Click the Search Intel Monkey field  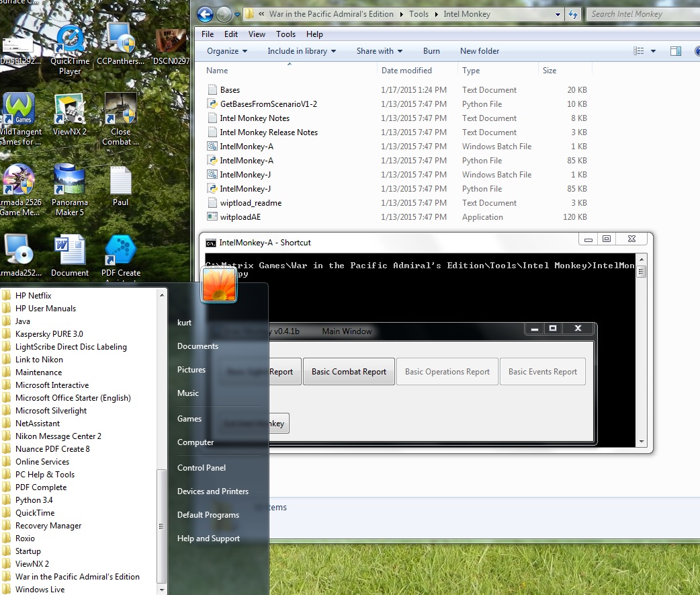(643, 14)
